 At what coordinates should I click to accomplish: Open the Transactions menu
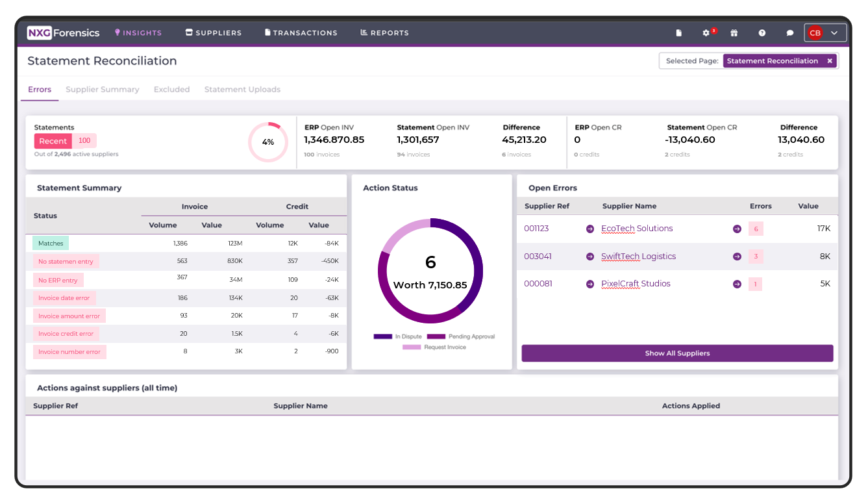(x=301, y=32)
